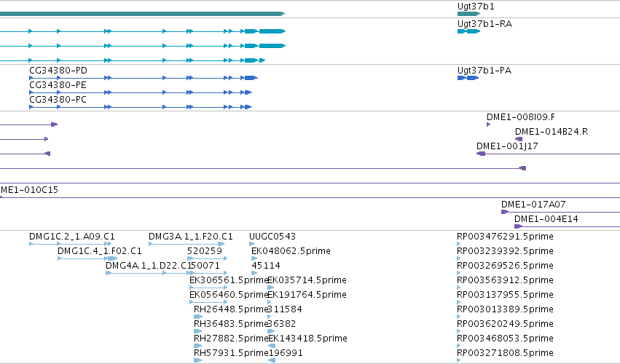Select the RP003269526.5prime label

505,266
